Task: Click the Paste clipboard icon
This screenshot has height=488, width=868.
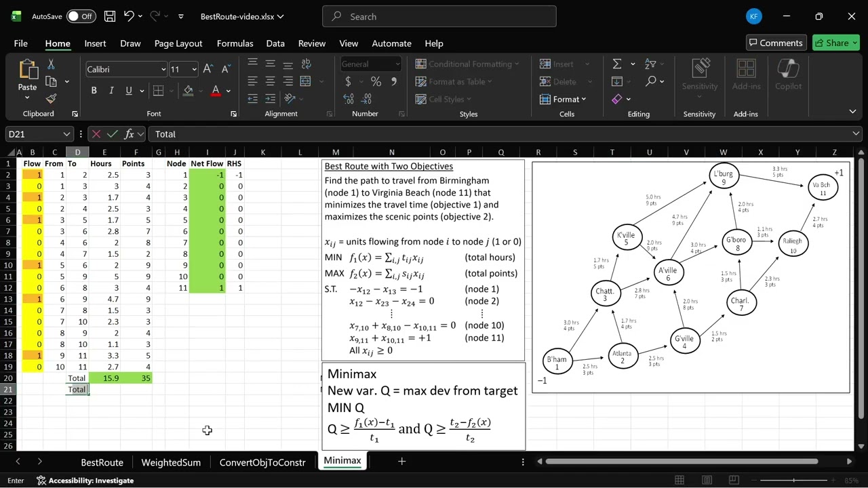Action: (x=28, y=70)
